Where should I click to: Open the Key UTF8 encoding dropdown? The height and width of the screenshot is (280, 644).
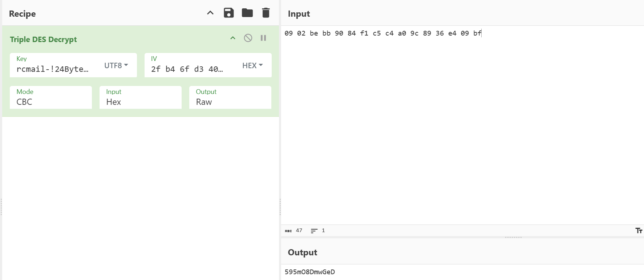coord(116,66)
